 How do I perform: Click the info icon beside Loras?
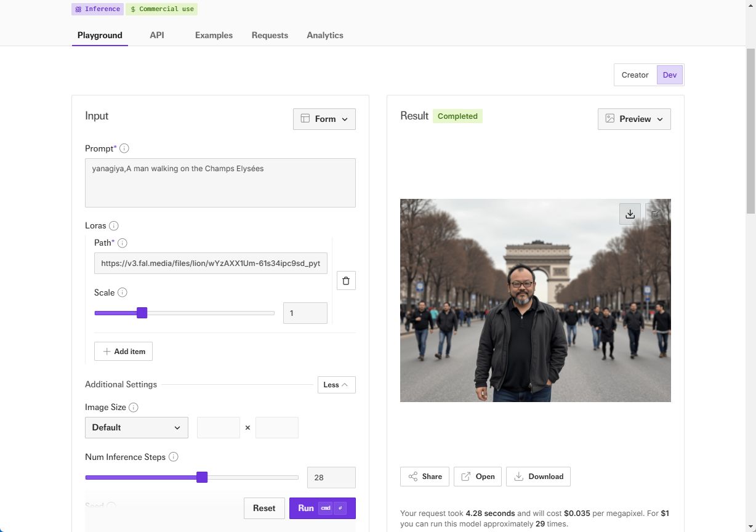114,226
